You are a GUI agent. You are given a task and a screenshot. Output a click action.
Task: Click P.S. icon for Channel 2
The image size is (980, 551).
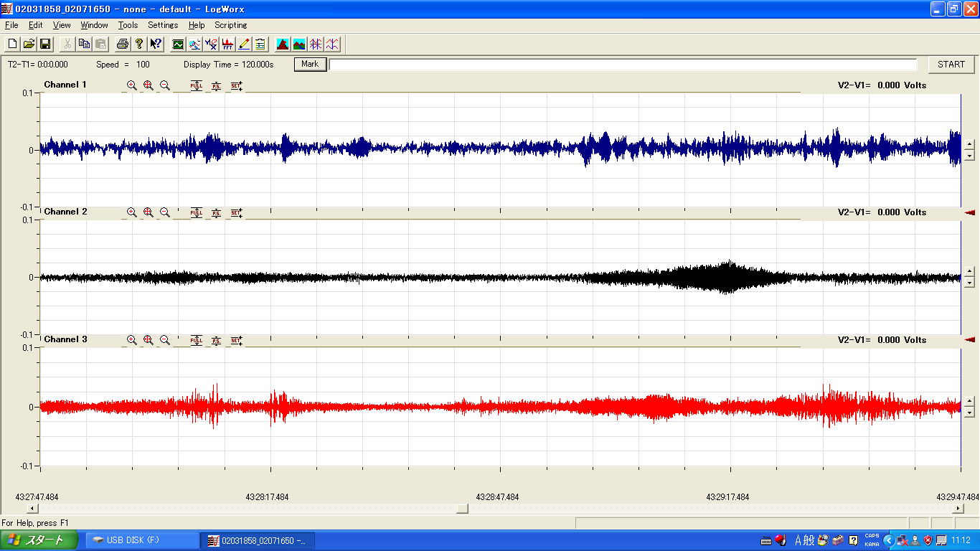coord(216,212)
